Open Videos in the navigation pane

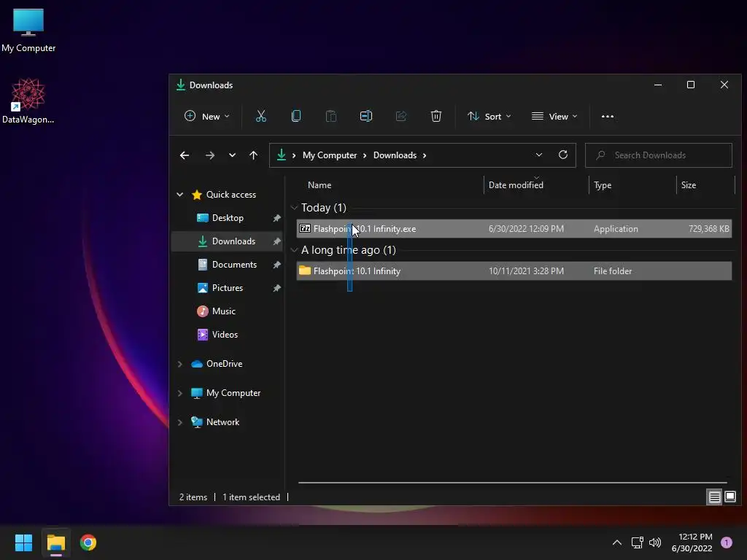[225, 334]
